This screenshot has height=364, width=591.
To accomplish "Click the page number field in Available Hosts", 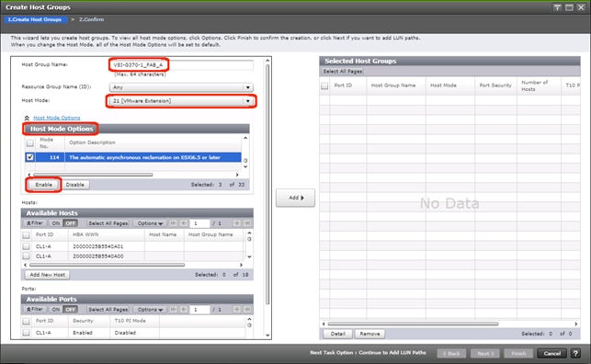I will click(x=199, y=223).
